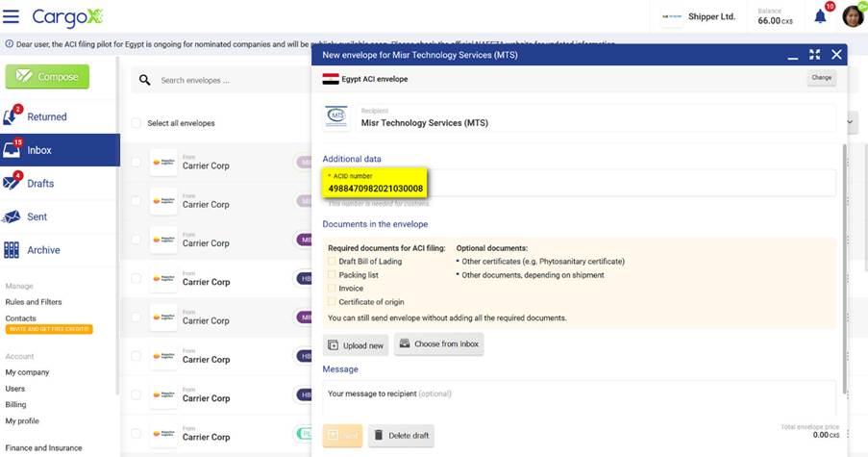Open the Returned folder

47,116
